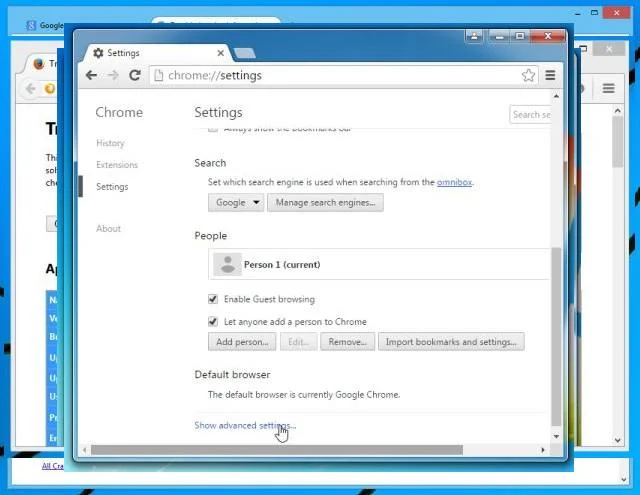Click the Add person button

tap(242, 342)
